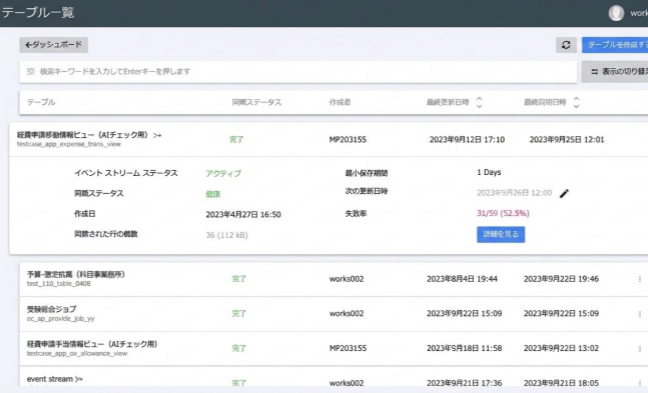
Task: Click the テーブル一覧 page title
Action: 38,12
